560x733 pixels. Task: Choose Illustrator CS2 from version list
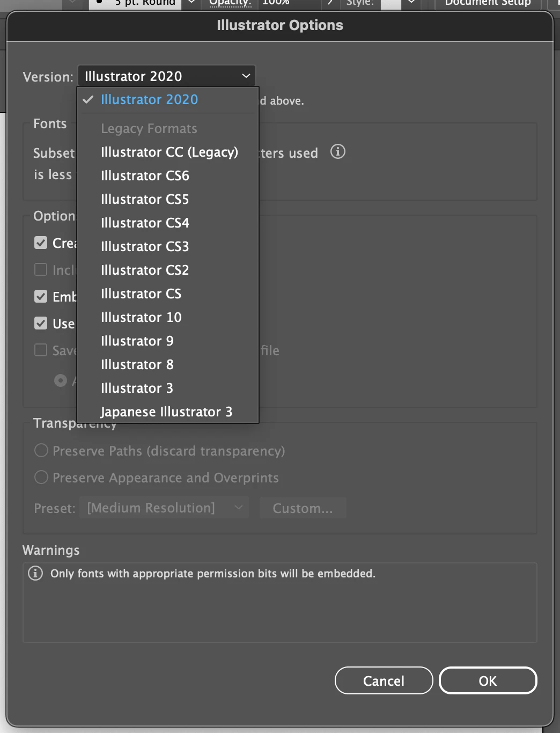168,270
